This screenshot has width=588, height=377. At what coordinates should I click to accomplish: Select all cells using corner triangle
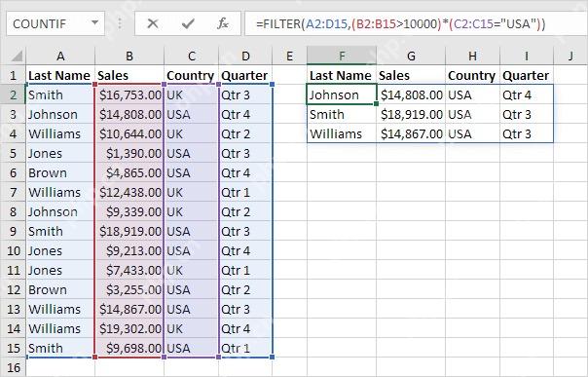[17, 56]
